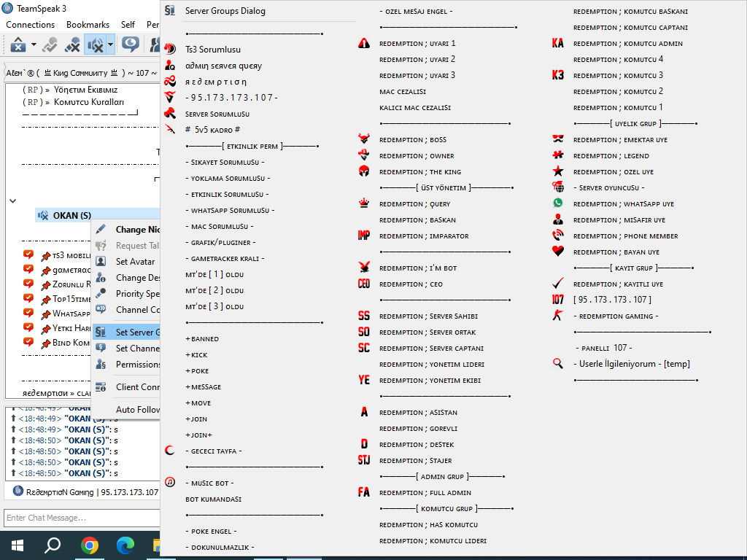The height and width of the screenshot is (560, 747).
Task: Toggle Redemption ; Uyari 1 group
Action: pyautogui.click(x=417, y=43)
